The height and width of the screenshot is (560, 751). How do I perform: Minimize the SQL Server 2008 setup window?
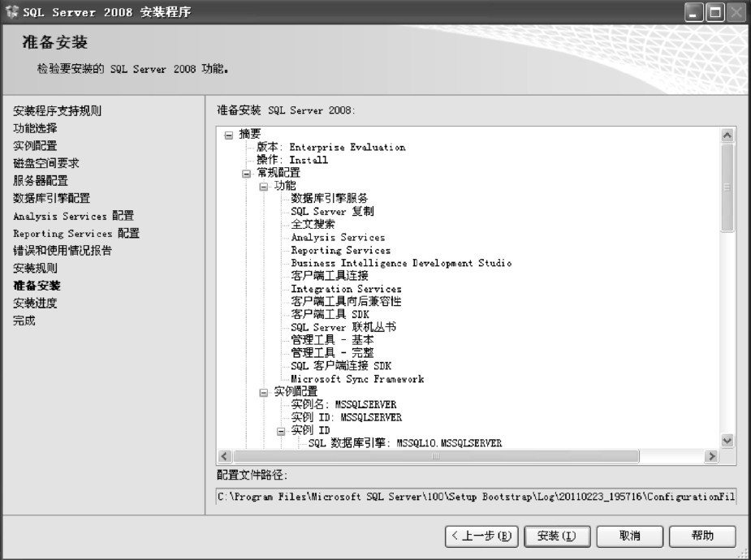[693, 12]
